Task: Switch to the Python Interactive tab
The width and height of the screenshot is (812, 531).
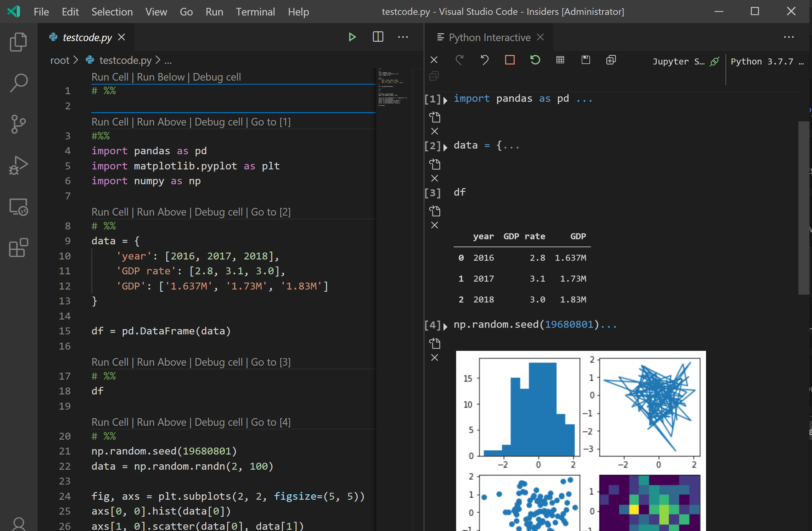Action: [x=489, y=37]
